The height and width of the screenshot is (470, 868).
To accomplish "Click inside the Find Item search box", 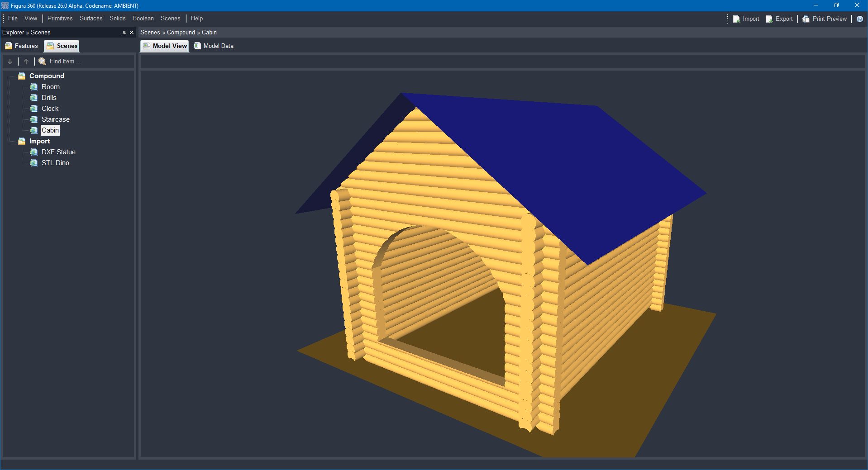I will pos(72,61).
